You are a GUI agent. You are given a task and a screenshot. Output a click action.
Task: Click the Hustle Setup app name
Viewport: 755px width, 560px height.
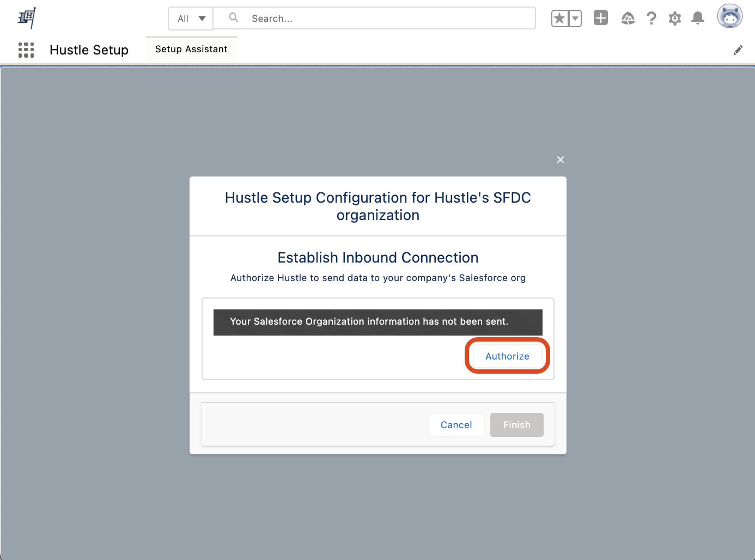89,50
